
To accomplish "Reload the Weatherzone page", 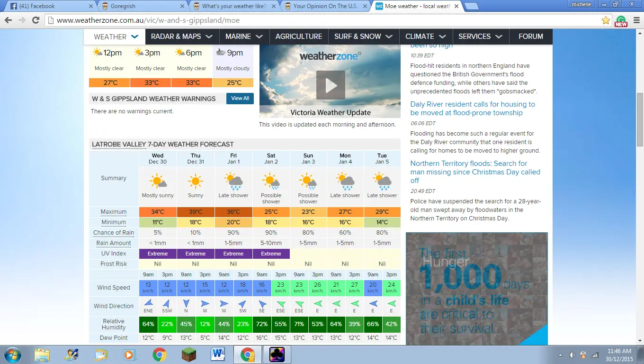I will tap(36, 20).
